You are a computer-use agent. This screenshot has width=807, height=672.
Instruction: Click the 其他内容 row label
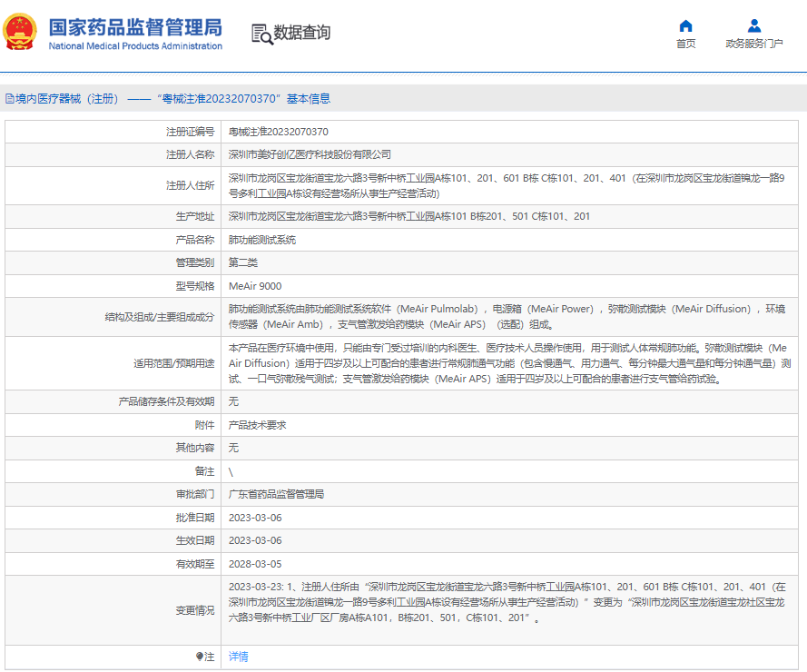(195, 448)
